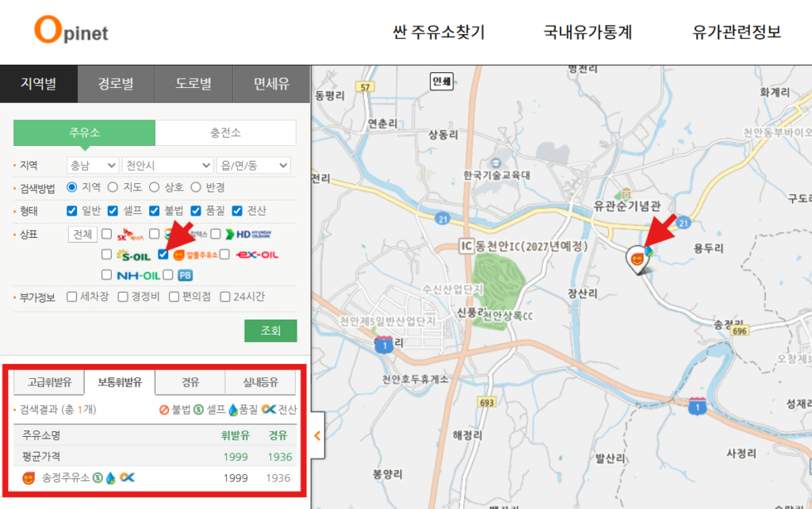Collapse the side panel with orange arrow
The image size is (812, 509).
[x=317, y=435]
